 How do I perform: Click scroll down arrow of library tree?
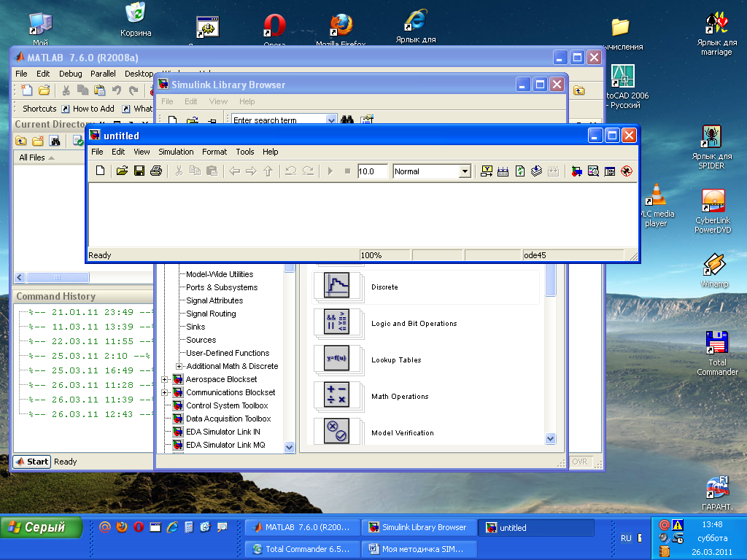point(289,447)
